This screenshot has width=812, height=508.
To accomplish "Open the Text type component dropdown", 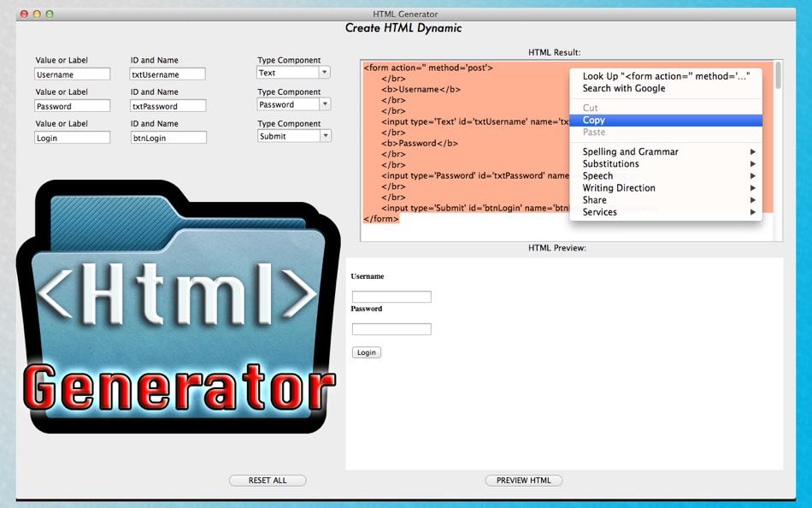I will click(293, 73).
